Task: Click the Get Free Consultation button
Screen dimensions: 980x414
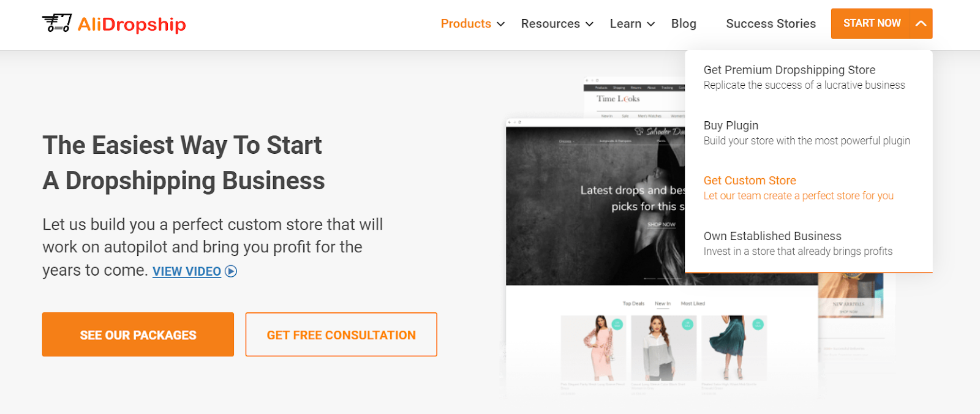Action: pyautogui.click(x=341, y=334)
